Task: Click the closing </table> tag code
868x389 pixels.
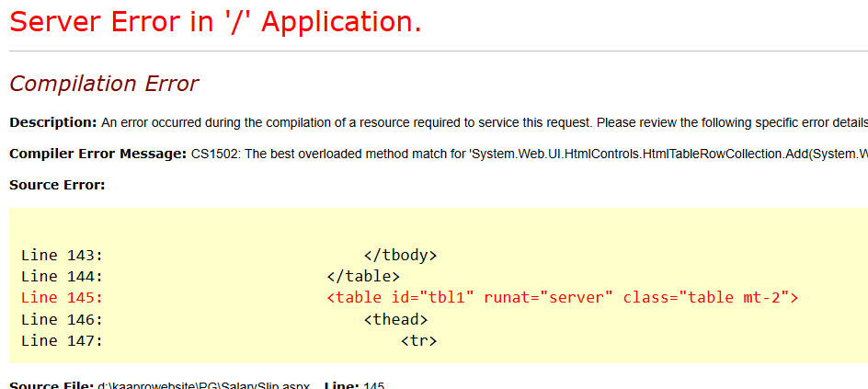Action: click(363, 277)
